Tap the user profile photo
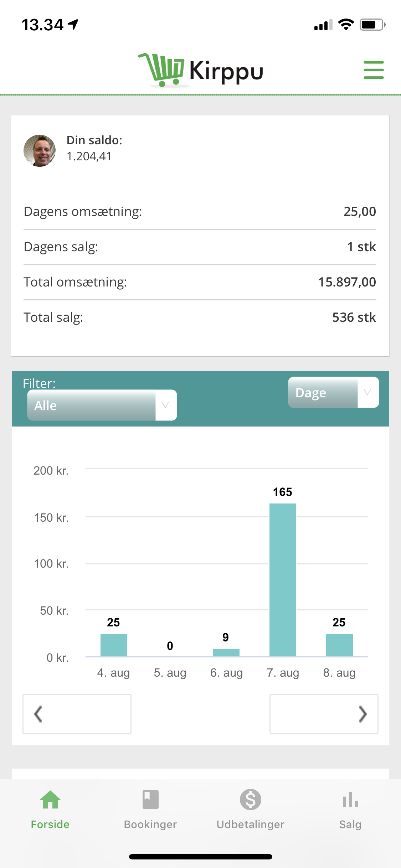 tap(40, 150)
